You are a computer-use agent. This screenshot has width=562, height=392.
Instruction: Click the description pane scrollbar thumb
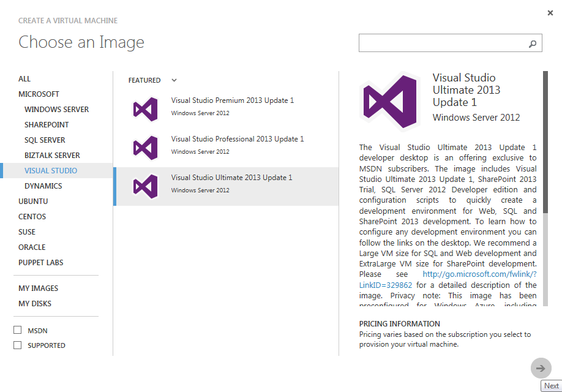point(545,142)
